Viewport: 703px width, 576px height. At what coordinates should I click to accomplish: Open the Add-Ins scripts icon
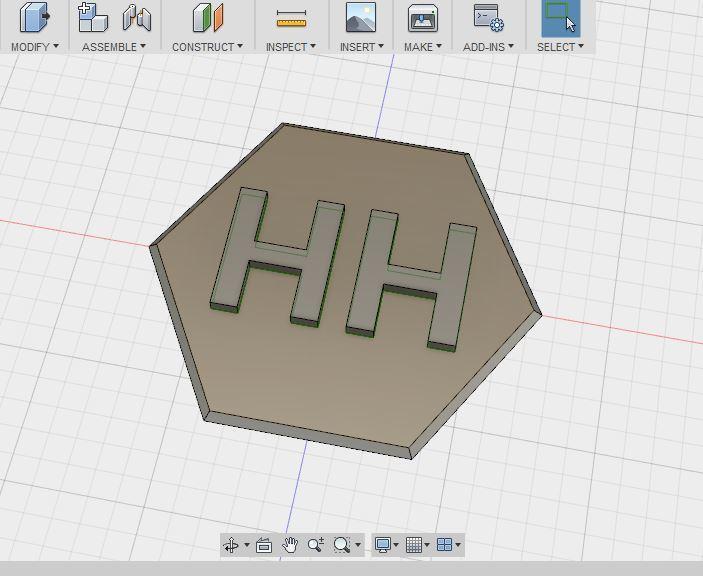[488, 18]
